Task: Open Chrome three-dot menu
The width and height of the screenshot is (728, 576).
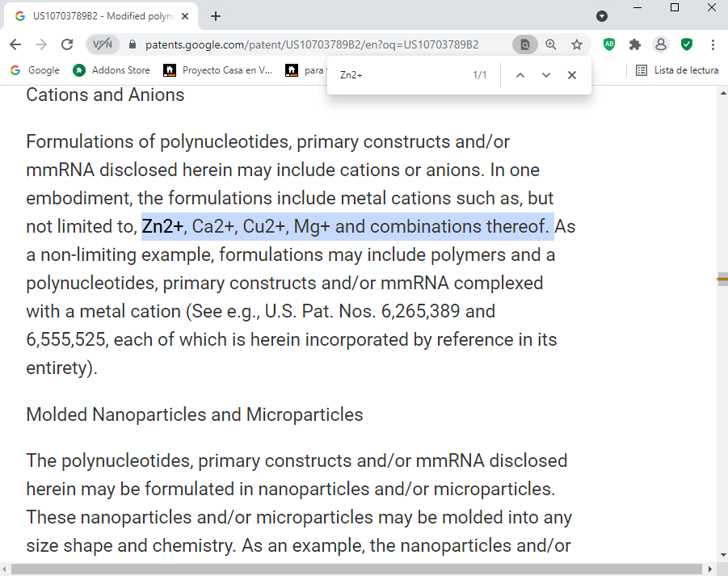Action: click(x=713, y=44)
